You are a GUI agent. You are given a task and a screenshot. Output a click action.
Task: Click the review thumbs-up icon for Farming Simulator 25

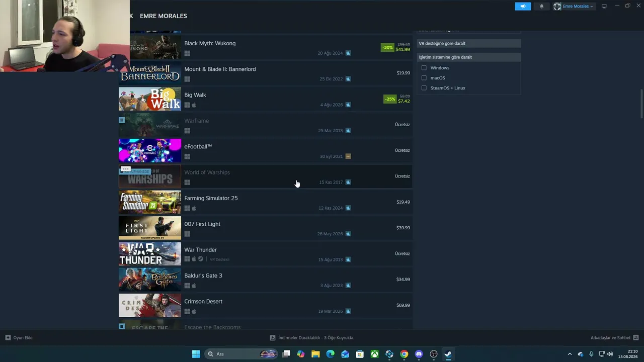tap(348, 208)
